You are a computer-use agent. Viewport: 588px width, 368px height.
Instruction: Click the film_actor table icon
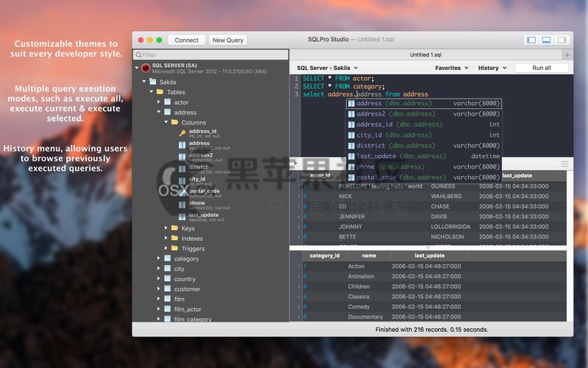coord(168,309)
